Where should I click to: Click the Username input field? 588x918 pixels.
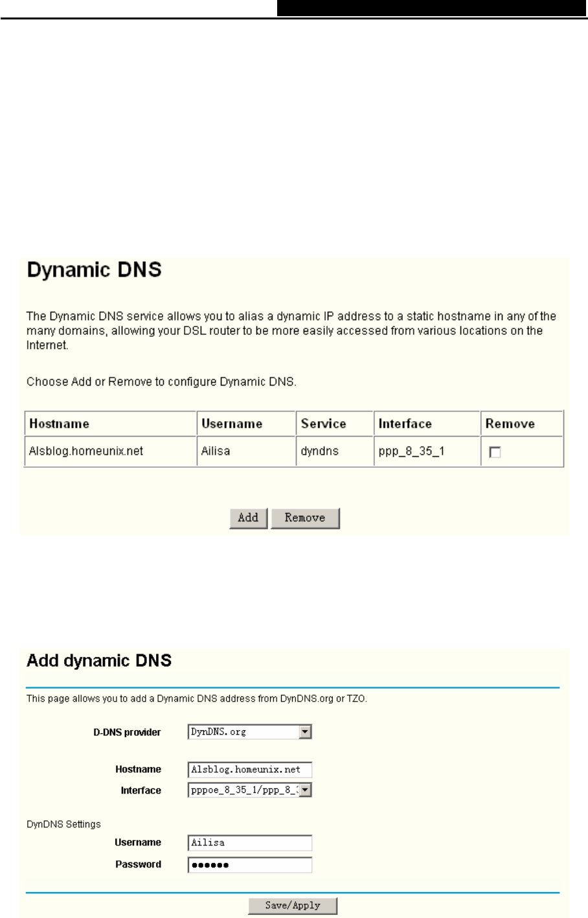coord(250,843)
